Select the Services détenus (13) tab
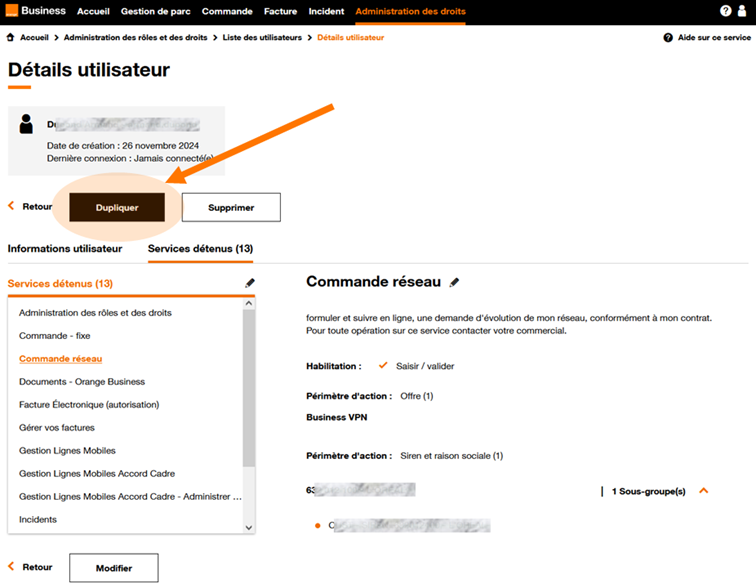 click(201, 249)
